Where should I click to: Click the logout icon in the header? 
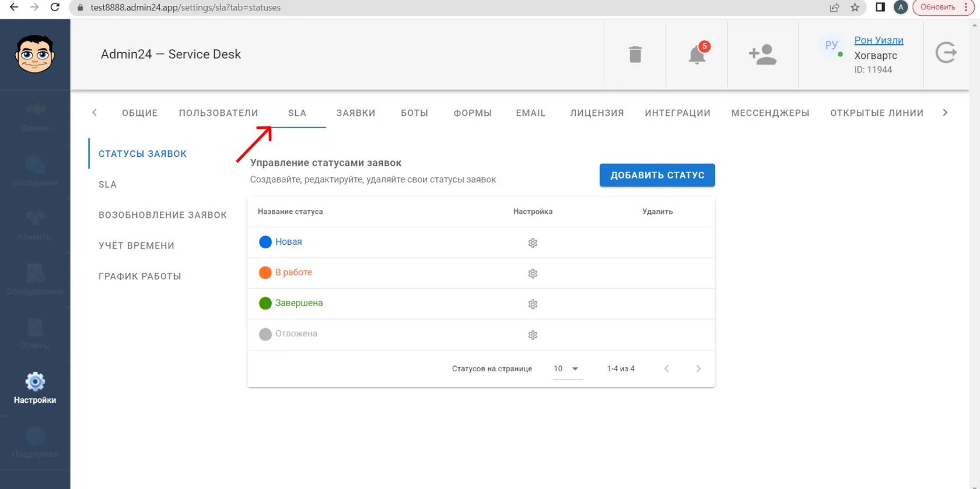click(x=946, y=53)
